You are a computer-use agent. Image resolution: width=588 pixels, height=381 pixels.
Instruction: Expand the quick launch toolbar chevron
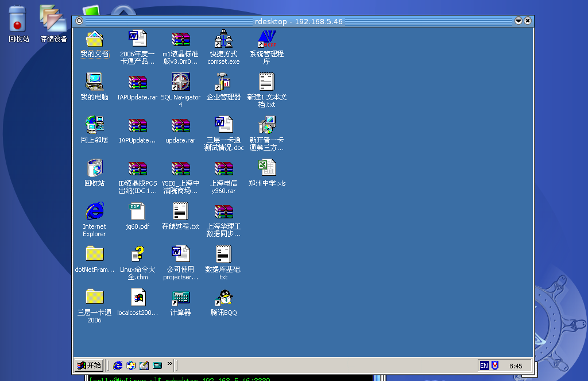pos(169,365)
